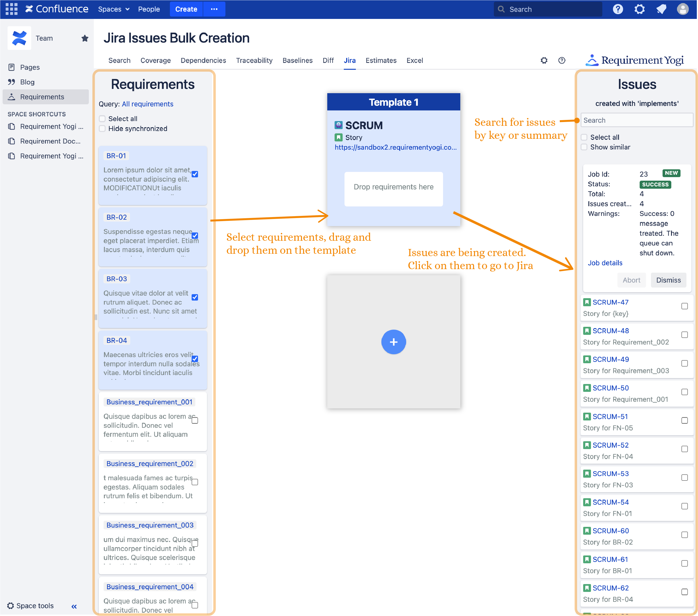Expand the Spaces dropdown menu
This screenshot has height=616, width=698.
coord(114,9)
